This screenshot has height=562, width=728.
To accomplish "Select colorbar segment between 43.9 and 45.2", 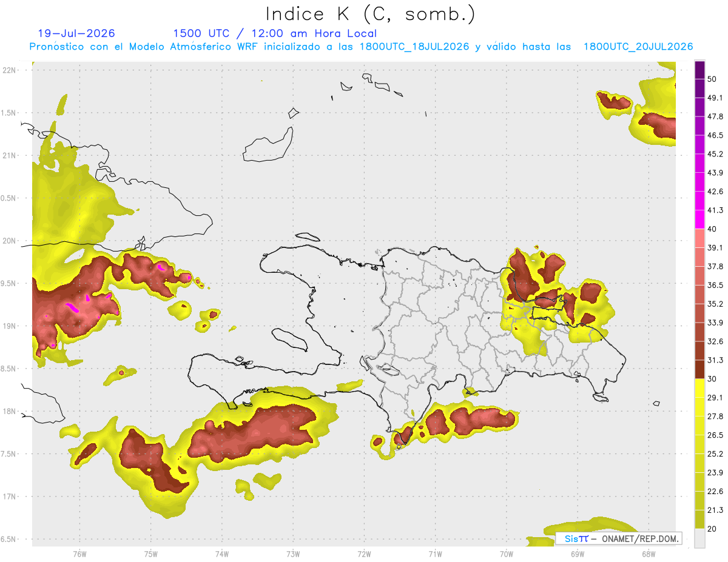I will point(699,163).
